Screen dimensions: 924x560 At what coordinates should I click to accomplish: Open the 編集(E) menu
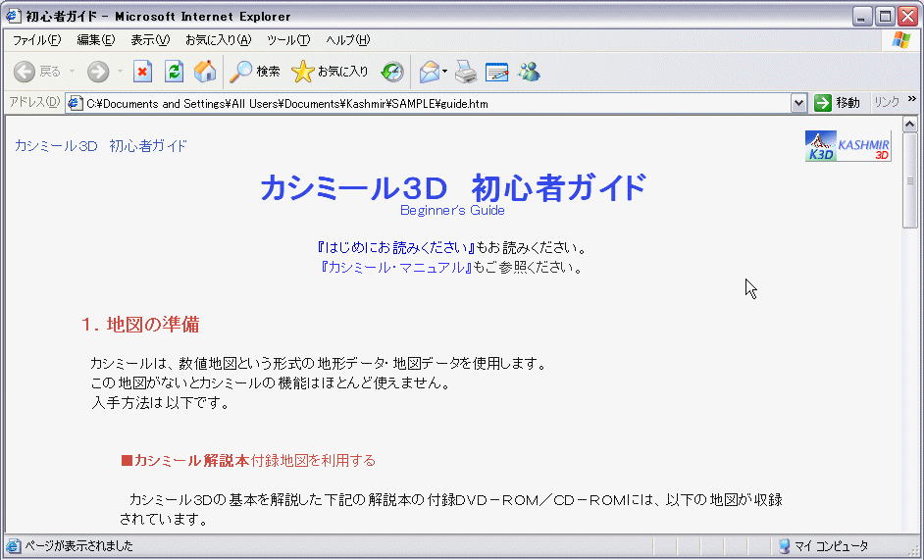click(95, 40)
